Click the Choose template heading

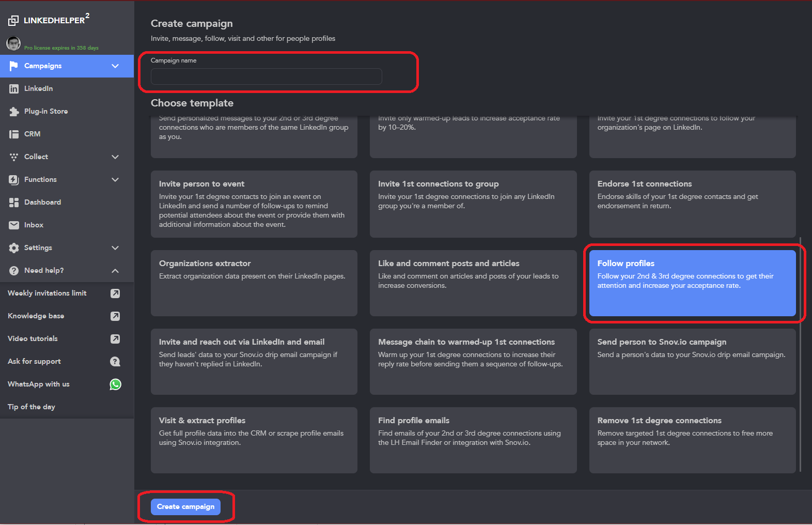tap(192, 103)
